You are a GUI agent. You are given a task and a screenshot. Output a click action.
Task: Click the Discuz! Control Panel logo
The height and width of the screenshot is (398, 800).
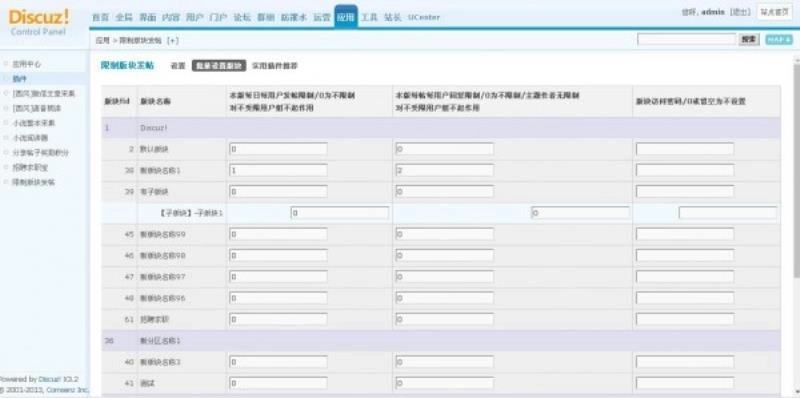pyautogui.click(x=39, y=22)
